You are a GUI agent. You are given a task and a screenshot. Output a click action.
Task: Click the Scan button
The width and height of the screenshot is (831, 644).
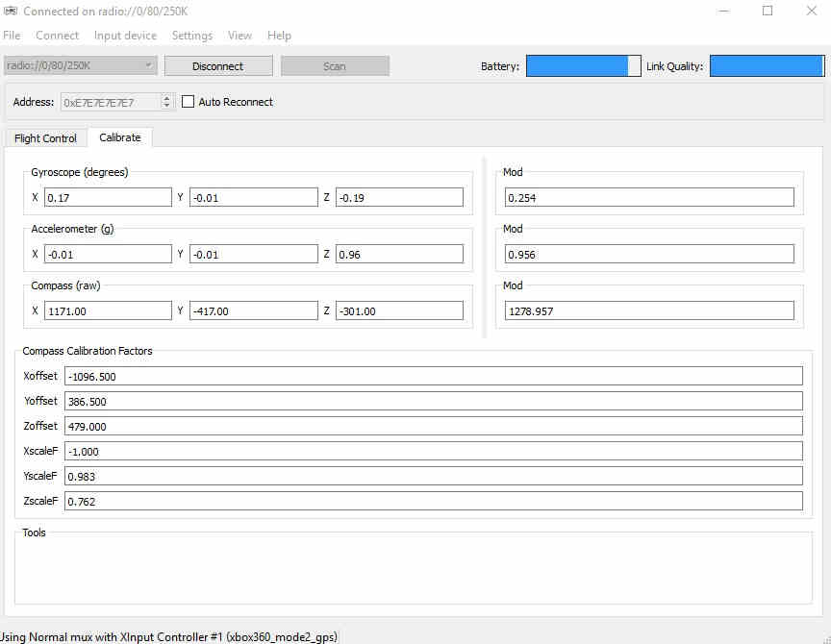coord(335,66)
